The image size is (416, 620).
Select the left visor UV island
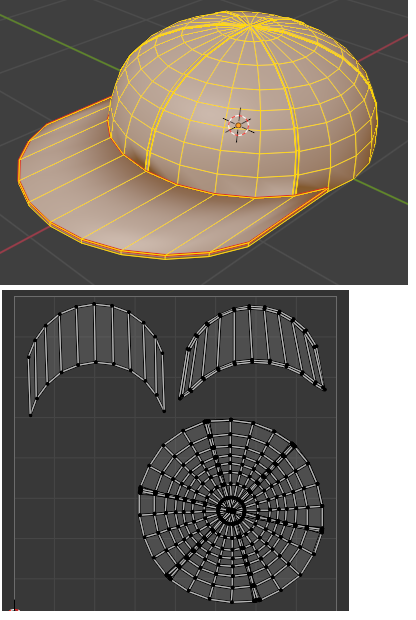tap(96, 359)
